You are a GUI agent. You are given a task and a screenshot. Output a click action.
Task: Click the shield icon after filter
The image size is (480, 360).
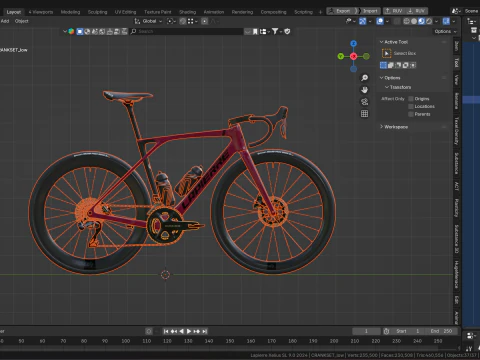click(x=287, y=31)
